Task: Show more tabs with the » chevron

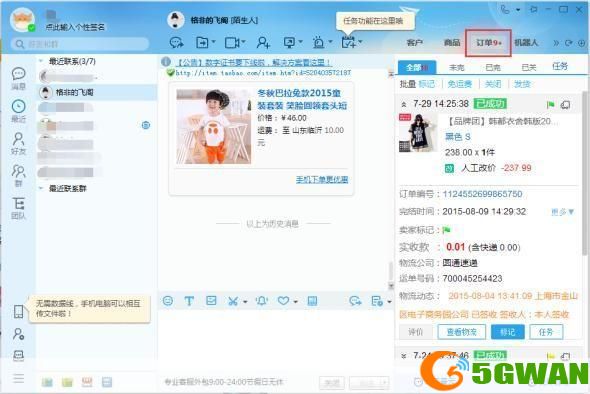Action: click(x=555, y=43)
